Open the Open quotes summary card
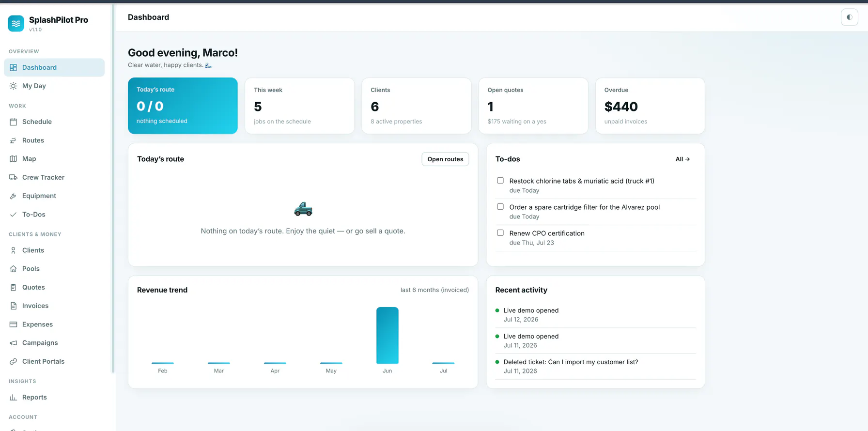 pyautogui.click(x=533, y=106)
